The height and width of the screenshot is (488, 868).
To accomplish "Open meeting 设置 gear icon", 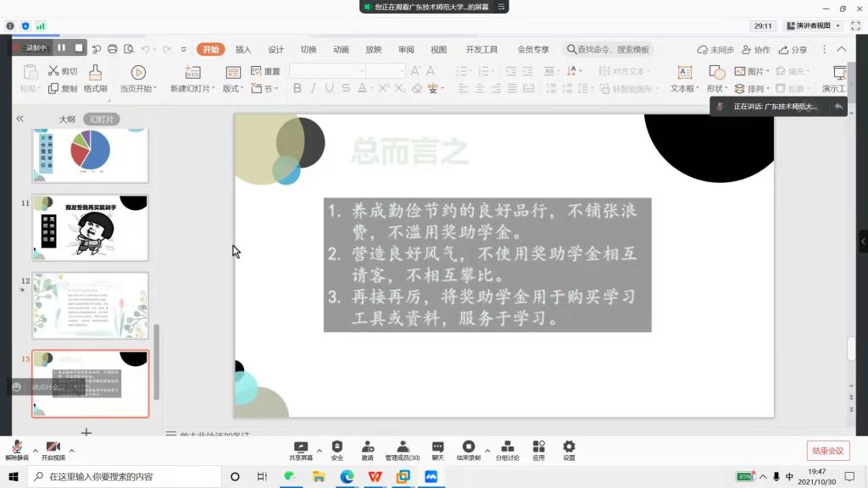I will pyautogui.click(x=569, y=446).
